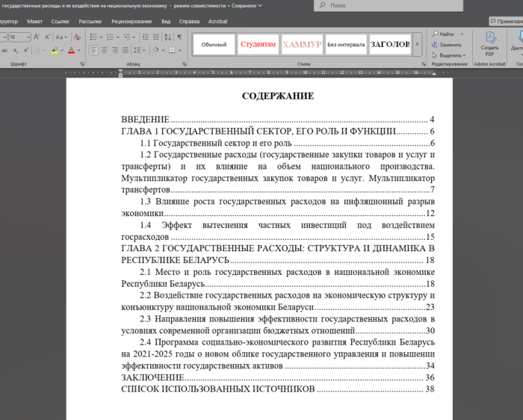Clear all formatting with the eraser icon
This screenshot has width=523, height=420.
pos(78,37)
